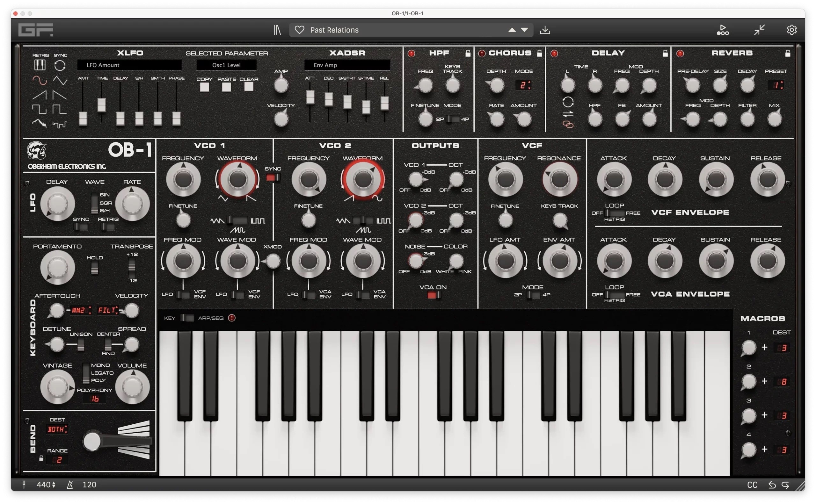Enable the Chorus power button

click(x=482, y=53)
